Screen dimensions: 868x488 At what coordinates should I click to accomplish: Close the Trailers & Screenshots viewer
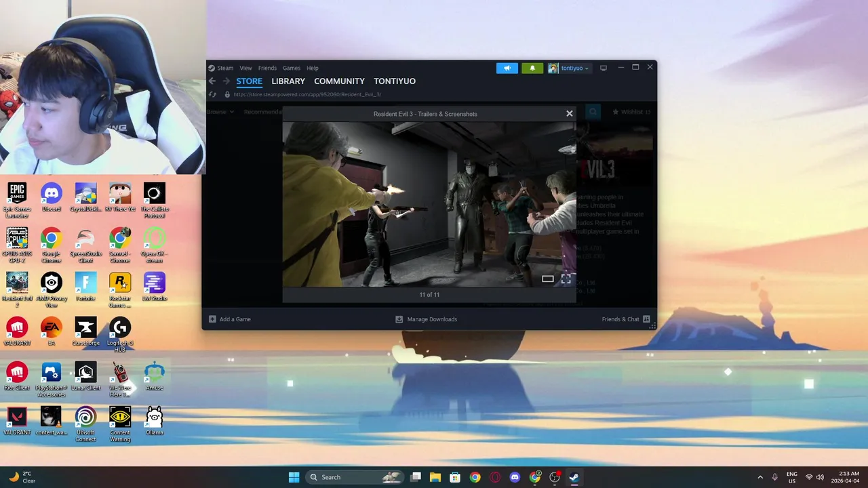(x=570, y=114)
